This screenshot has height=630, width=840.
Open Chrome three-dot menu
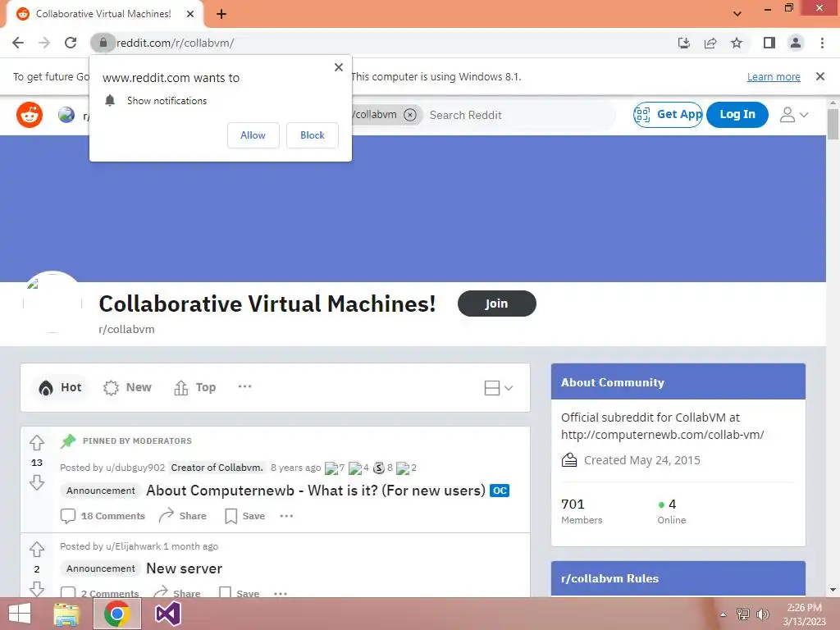[x=822, y=43]
